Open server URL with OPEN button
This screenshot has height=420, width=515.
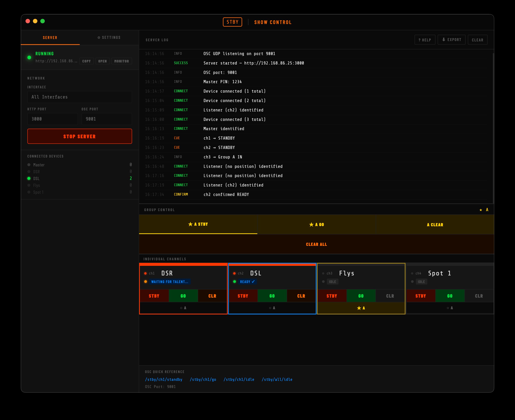(x=102, y=61)
